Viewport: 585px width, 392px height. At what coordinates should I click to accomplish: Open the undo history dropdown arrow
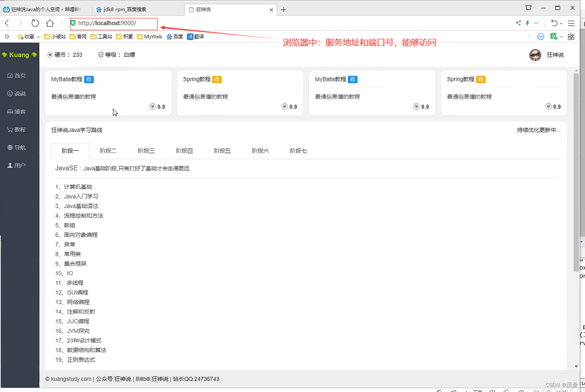click(560, 23)
